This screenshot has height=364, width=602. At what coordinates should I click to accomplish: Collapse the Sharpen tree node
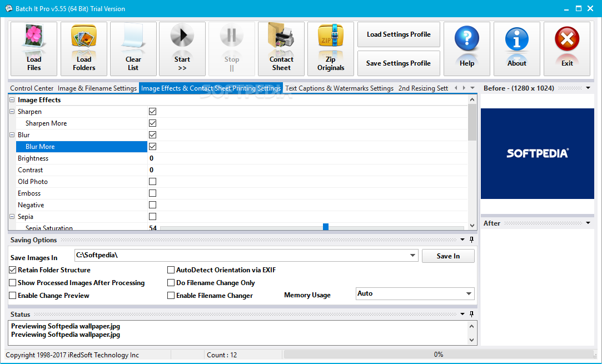[x=12, y=111]
